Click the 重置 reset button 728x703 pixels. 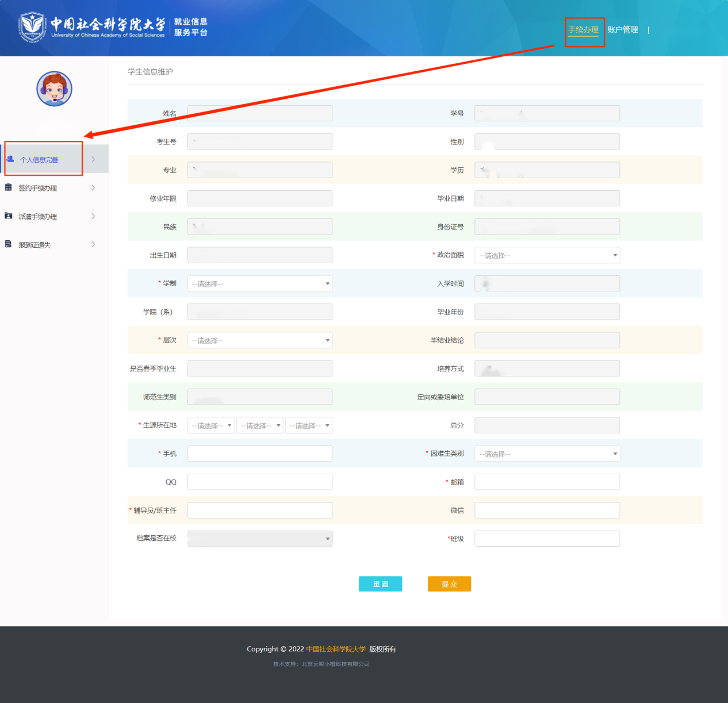[x=380, y=584]
